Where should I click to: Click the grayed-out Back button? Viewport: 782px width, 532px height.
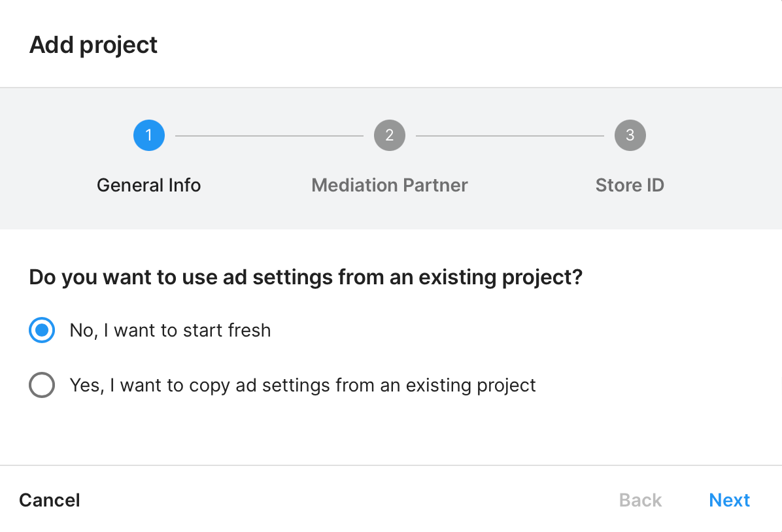(640, 500)
